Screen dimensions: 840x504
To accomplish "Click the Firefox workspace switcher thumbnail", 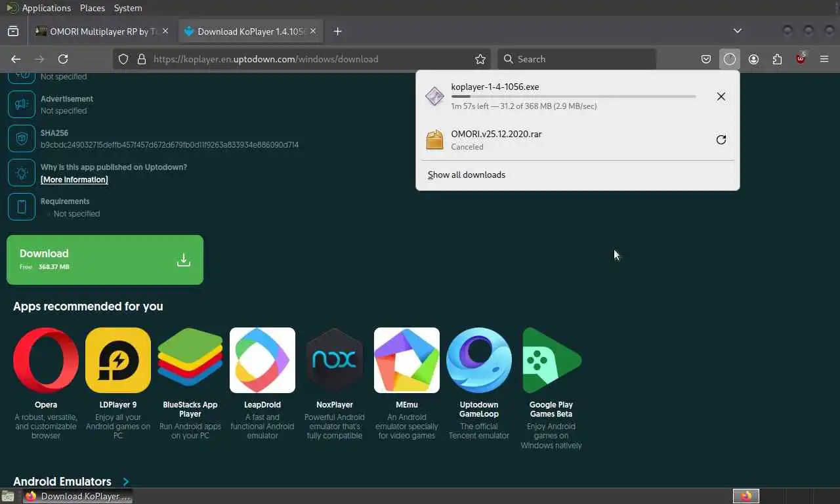I will point(746,496).
